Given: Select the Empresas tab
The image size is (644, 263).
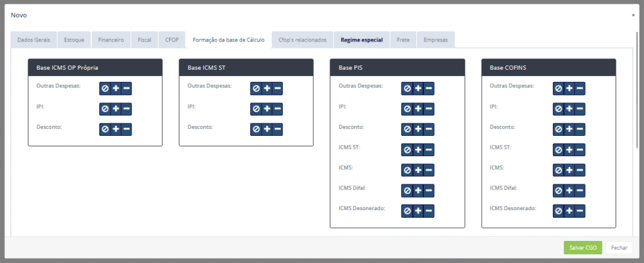Looking at the screenshot, I should (x=436, y=40).
